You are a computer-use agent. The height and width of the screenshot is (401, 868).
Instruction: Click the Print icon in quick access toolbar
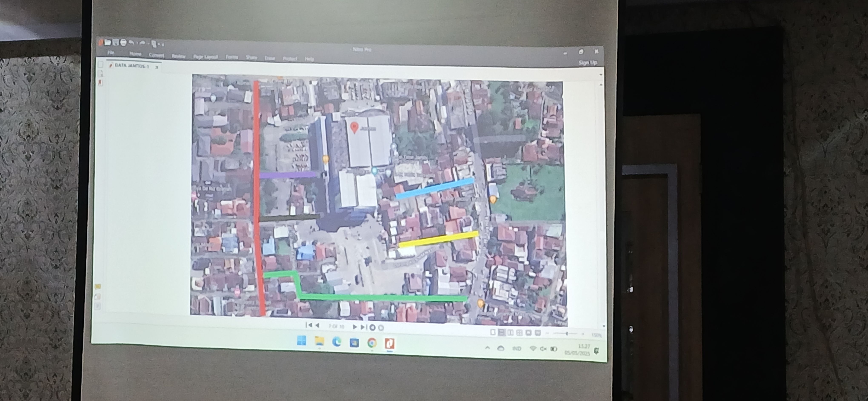pyautogui.click(x=123, y=42)
